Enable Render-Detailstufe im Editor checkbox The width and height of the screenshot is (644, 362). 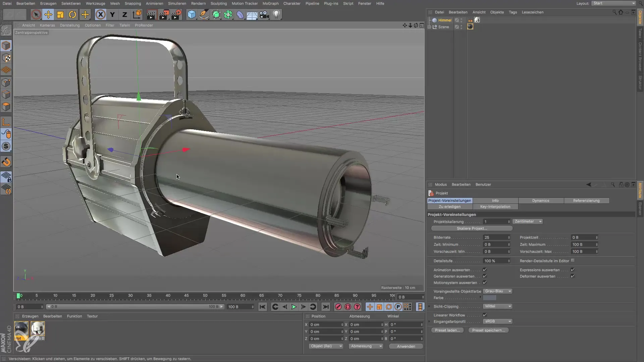pos(573,260)
